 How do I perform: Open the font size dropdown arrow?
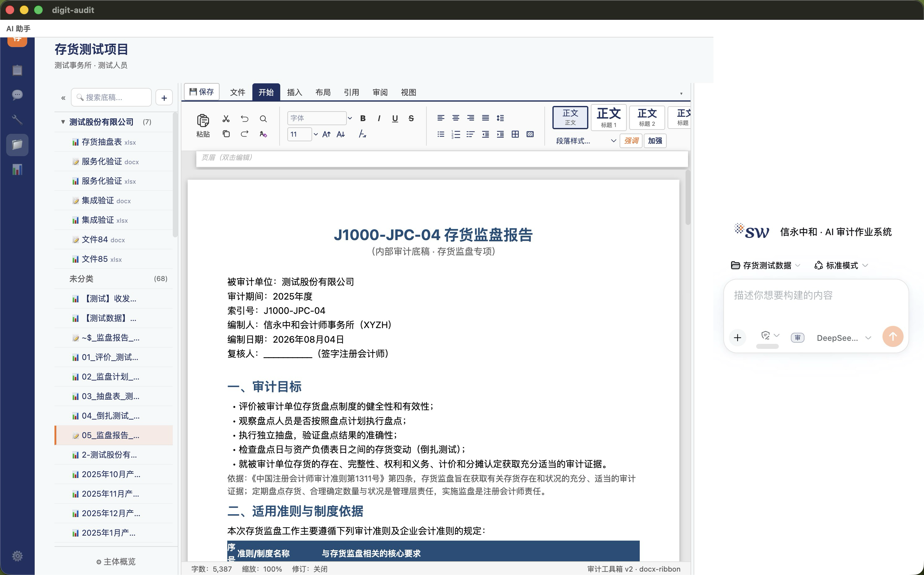pos(316,134)
